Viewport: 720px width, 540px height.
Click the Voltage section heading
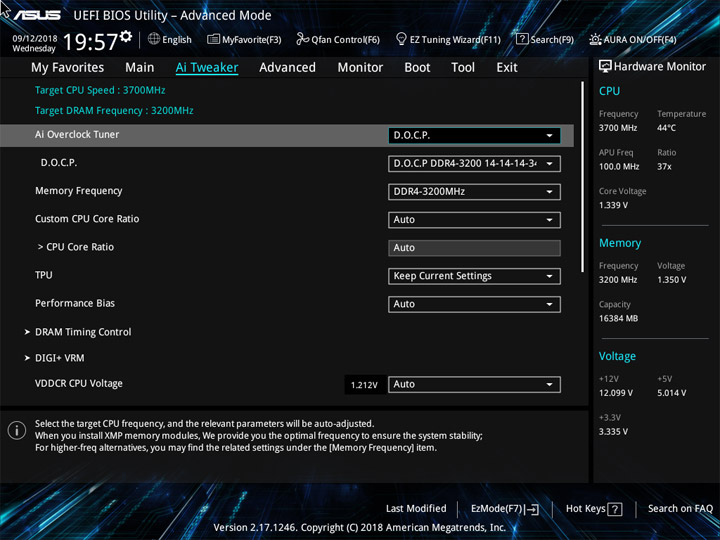(617, 356)
